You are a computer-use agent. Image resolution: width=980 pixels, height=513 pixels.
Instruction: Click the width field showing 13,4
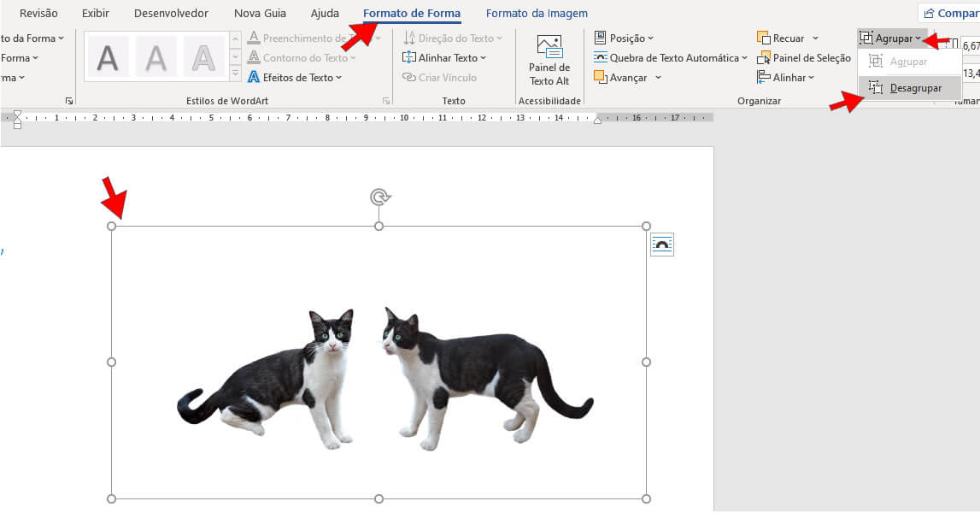(971, 74)
